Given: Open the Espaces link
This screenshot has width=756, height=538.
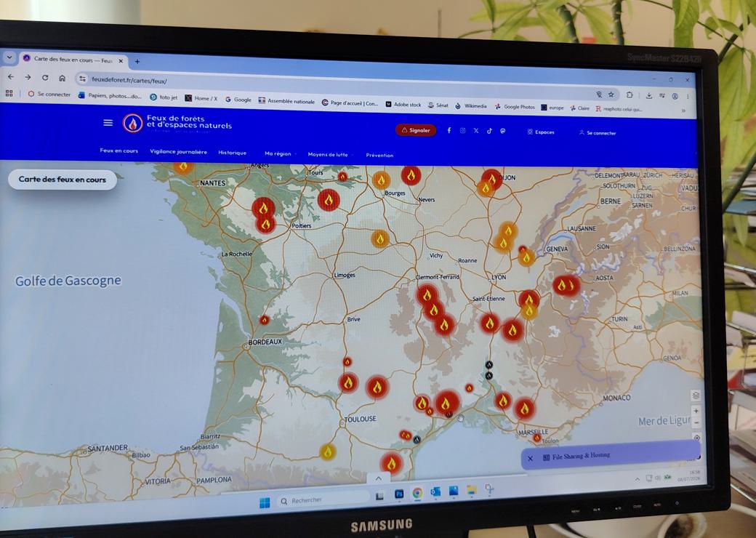Looking at the screenshot, I should (x=541, y=132).
